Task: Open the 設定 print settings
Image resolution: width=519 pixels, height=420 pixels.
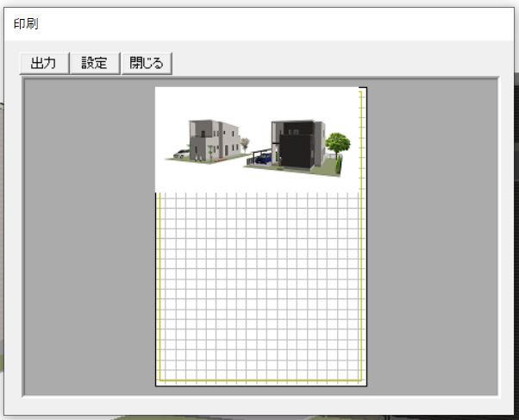Action: point(95,63)
